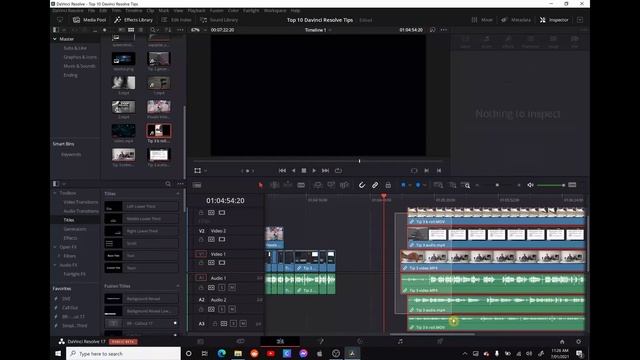Select the Graphics & Icons bin
Image resolution: width=640 pixels, height=360 pixels.
80,57
